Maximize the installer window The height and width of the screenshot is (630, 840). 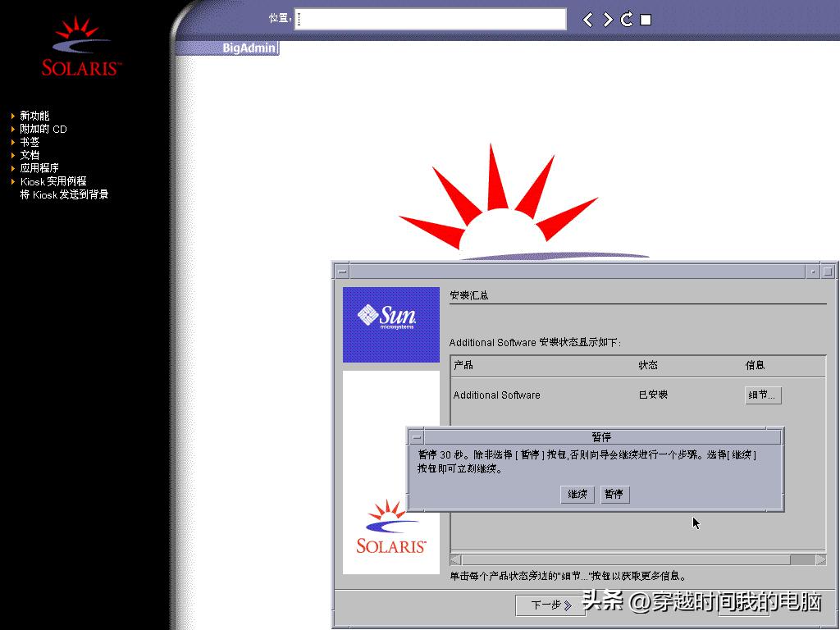pos(828,272)
